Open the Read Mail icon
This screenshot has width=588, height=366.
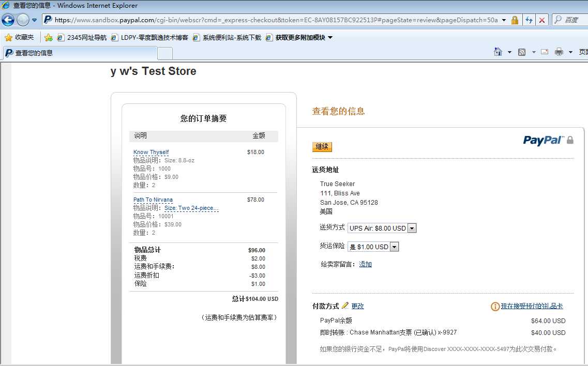[545, 52]
